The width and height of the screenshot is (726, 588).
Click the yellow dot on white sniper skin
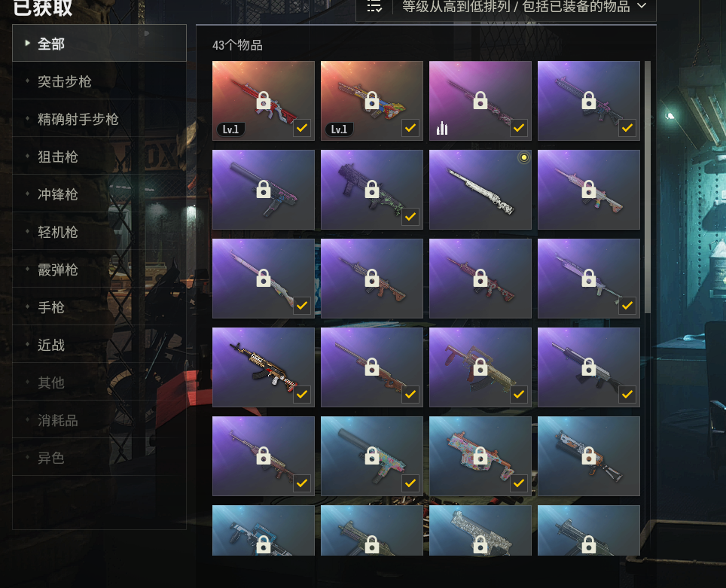click(x=523, y=157)
